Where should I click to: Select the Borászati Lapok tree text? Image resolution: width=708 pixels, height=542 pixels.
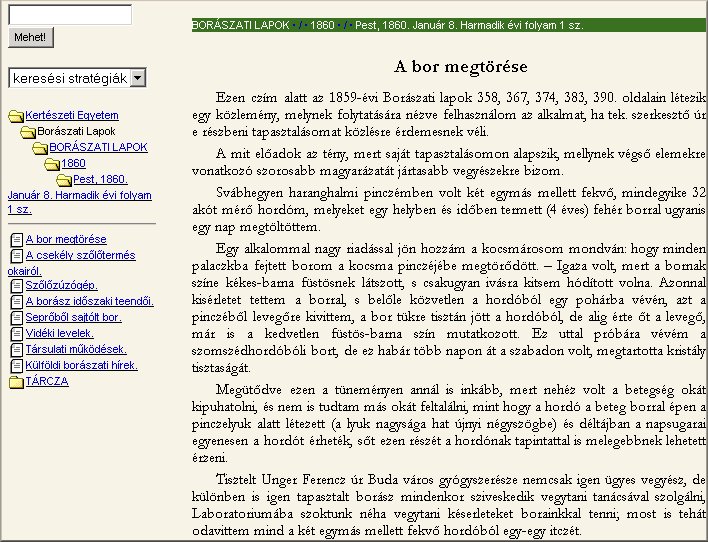pyautogui.click(x=76, y=131)
